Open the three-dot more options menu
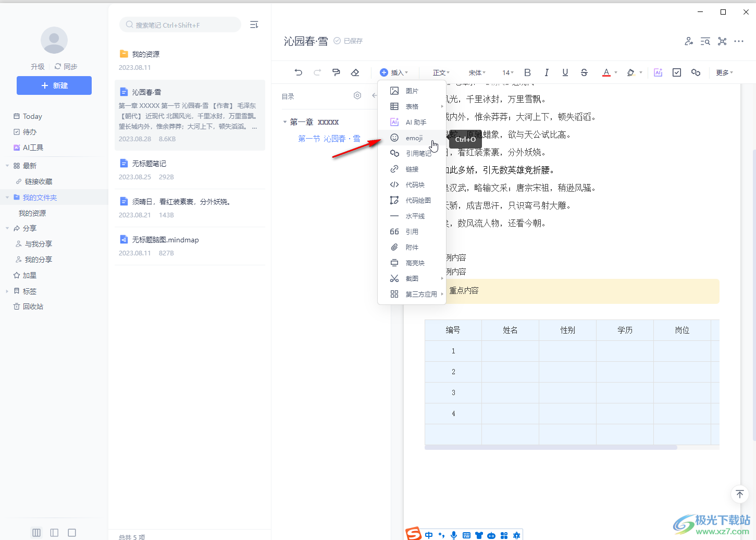This screenshot has width=756, height=540. click(x=739, y=41)
